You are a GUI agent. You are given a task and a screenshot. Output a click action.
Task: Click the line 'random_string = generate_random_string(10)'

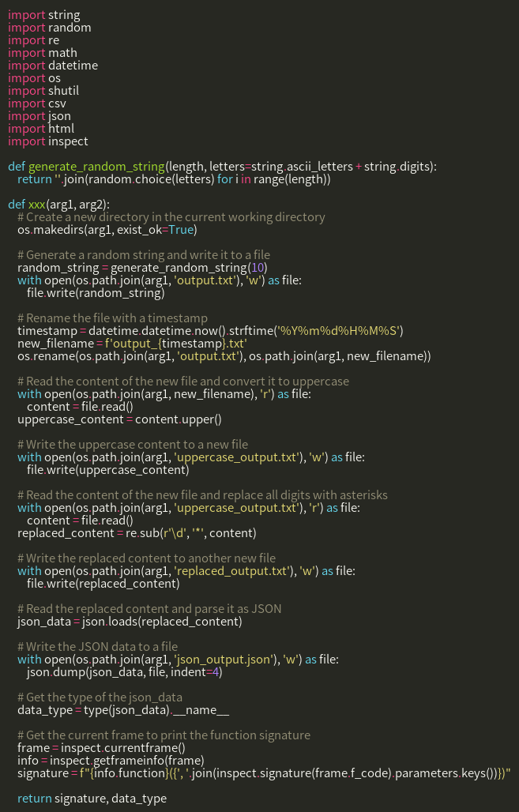pos(142,268)
